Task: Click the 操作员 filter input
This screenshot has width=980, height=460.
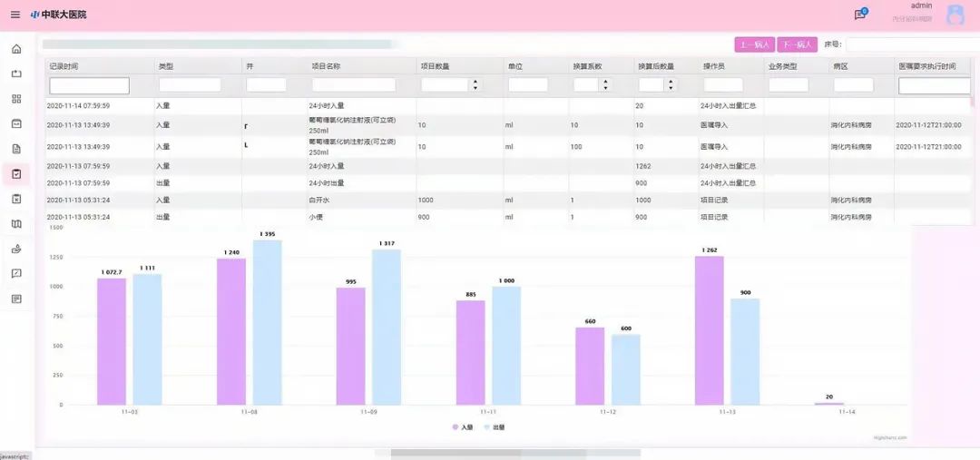Action: tap(723, 85)
